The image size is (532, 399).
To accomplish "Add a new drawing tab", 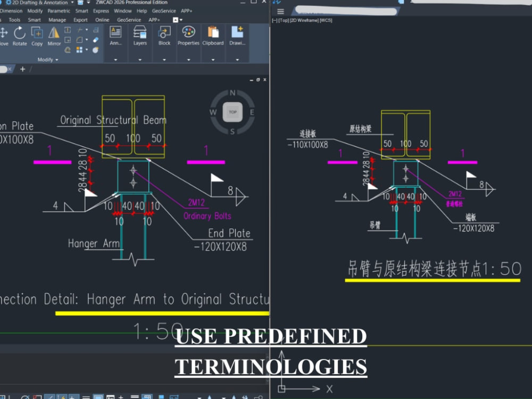I will click(x=23, y=69).
